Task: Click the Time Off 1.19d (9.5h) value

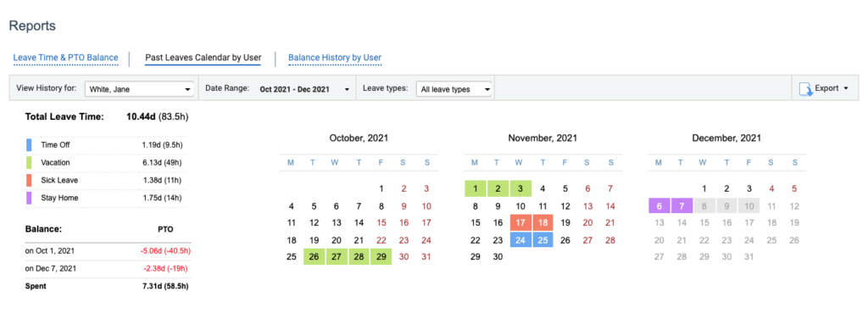Action: click(162, 145)
